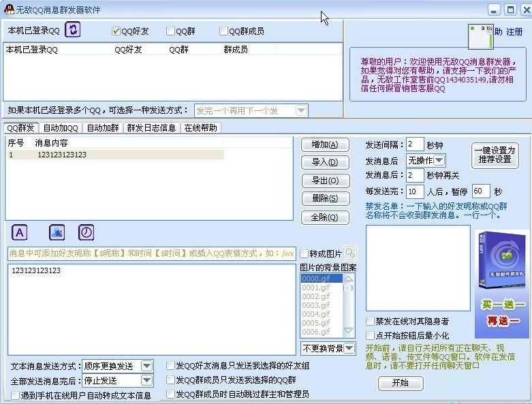Open the software box advertisement image
This screenshot has width=532, height=404.
coord(501,284)
